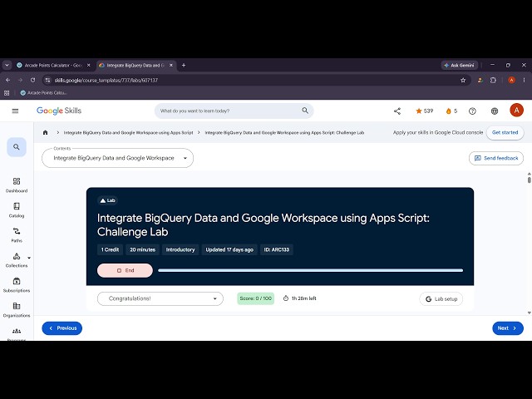Open Paths in the sidebar

[x=17, y=235]
